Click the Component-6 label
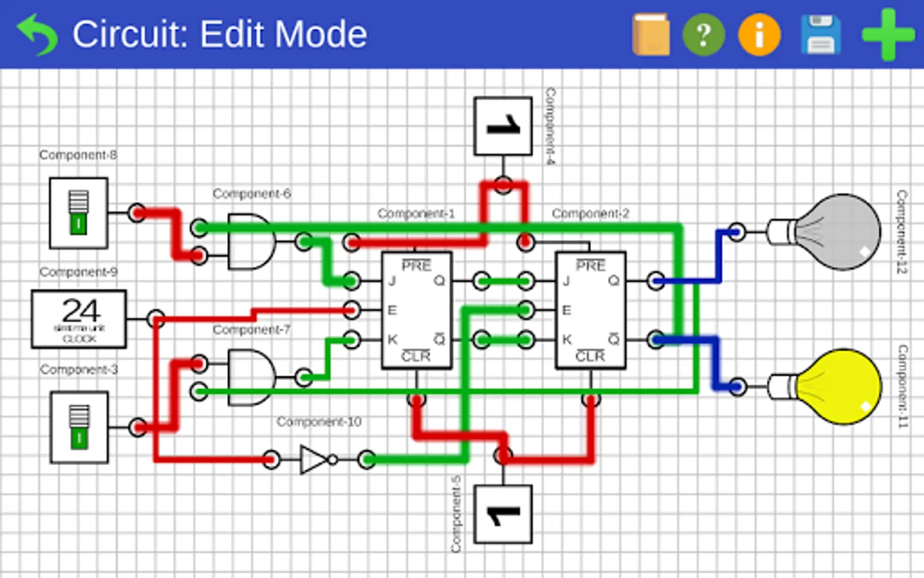This screenshot has height=578, width=924. point(252,193)
